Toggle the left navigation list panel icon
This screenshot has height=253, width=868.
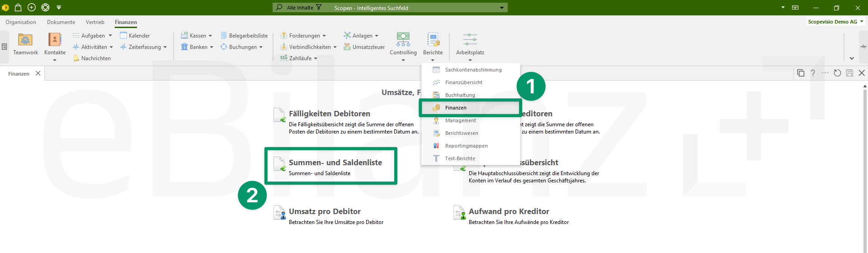[4, 47]
